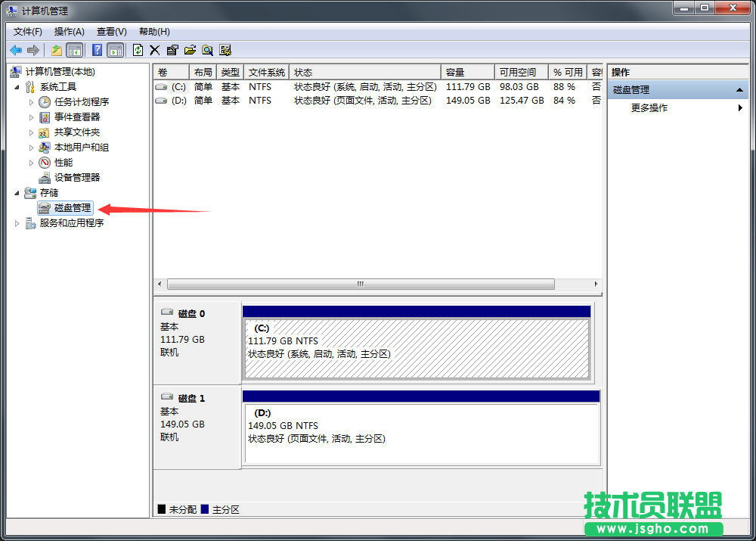
Task: Click the Forward navigation arrow icon
Action: tap(33, 50)
